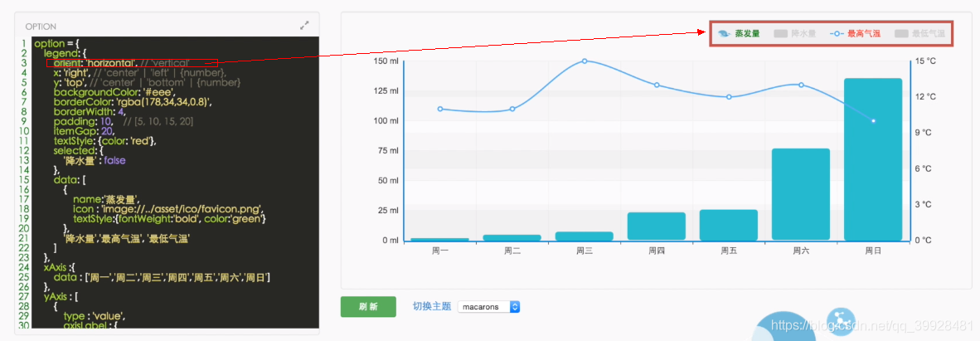Place cursor on backgroundColor: '#eee' line
Viewport: 980px width, 341px height.
(x=113, y=92)
